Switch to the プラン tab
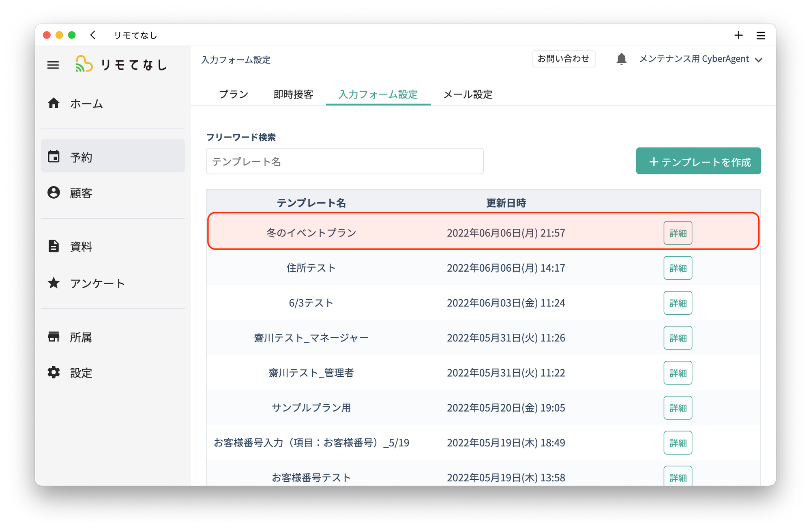Image resolution: width=811 pixels, height=532 pixels. (x=234, y=94)
